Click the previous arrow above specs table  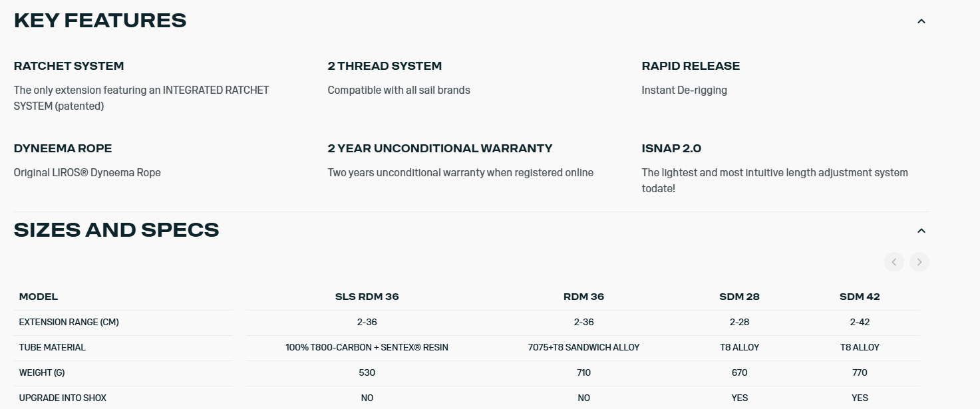coord(894,262)
